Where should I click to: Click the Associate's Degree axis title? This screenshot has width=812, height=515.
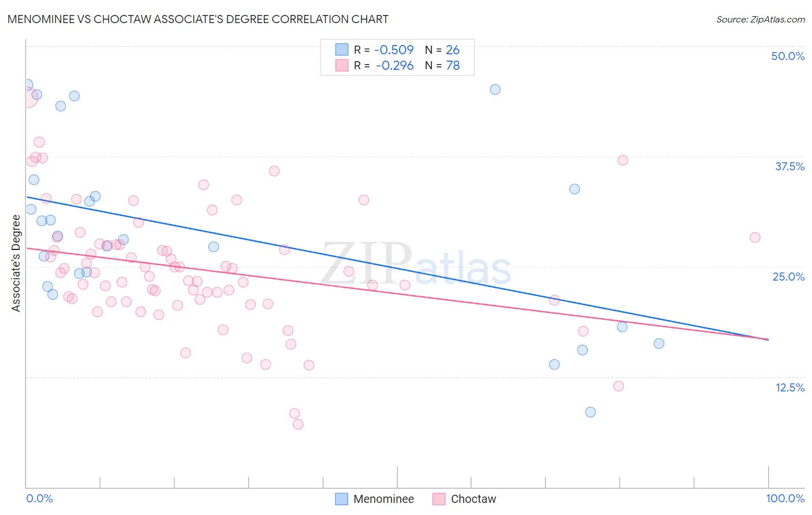tap(16, 263)
